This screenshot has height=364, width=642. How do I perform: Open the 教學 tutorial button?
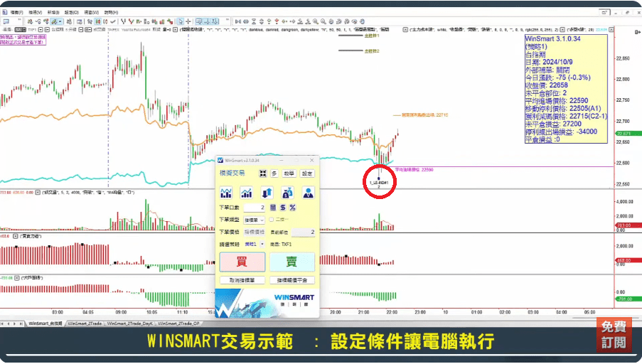coord(289,173)
